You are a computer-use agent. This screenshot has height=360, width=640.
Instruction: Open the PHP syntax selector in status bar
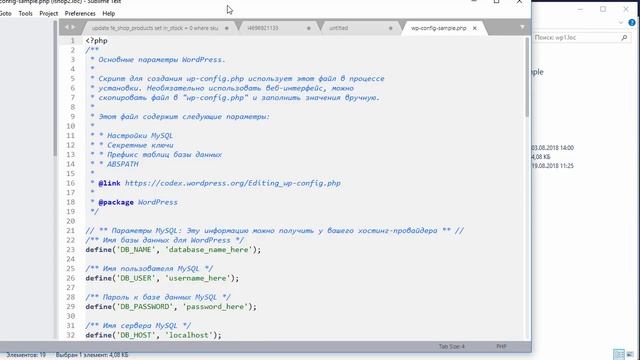pos(501,347)
